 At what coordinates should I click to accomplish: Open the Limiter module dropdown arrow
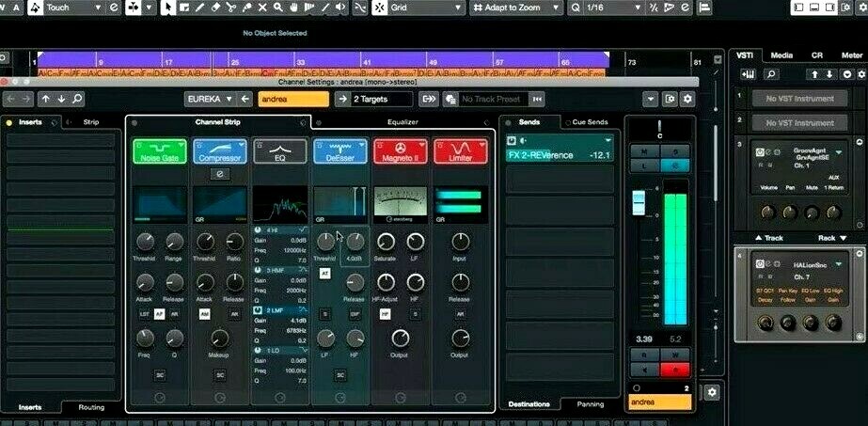(x=482, y=145)
